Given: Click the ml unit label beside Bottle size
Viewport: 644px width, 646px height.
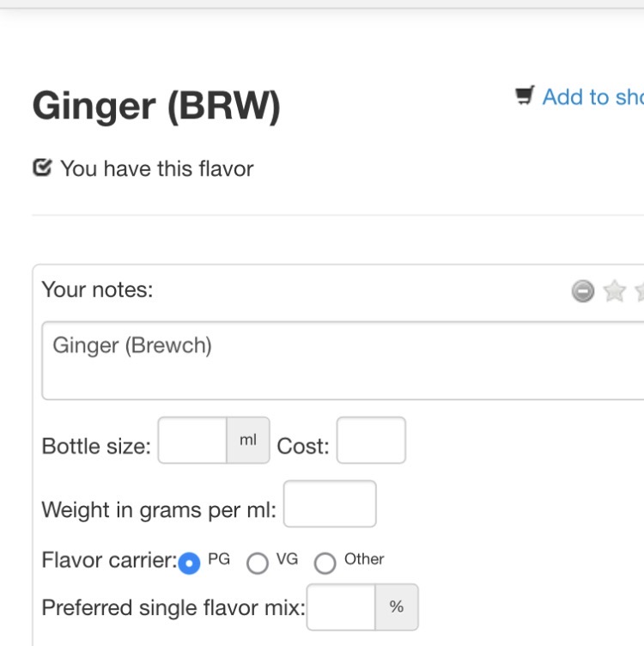Looking at the screenshot, I should click(x=248, y=441).
